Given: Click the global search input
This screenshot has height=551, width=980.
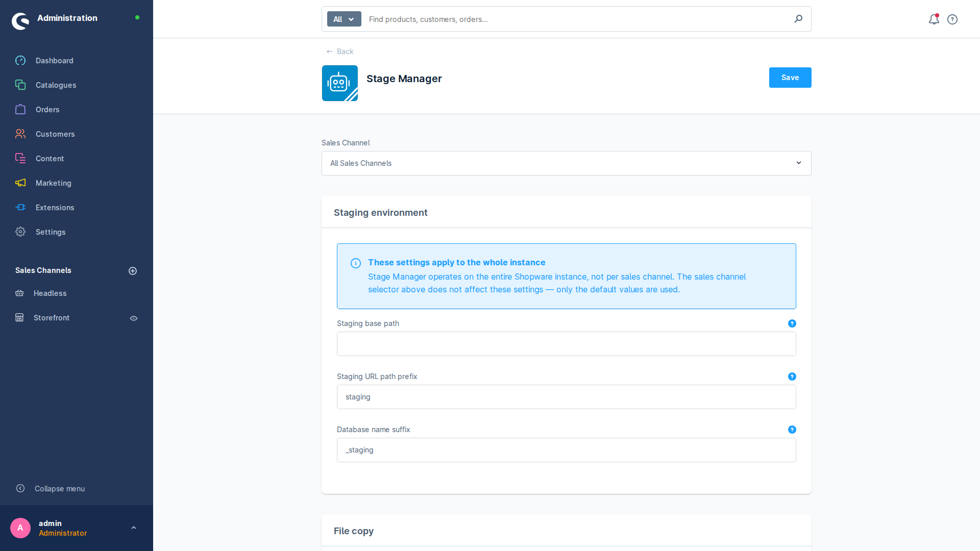Looking at the screenshot, I should (577, 19).
